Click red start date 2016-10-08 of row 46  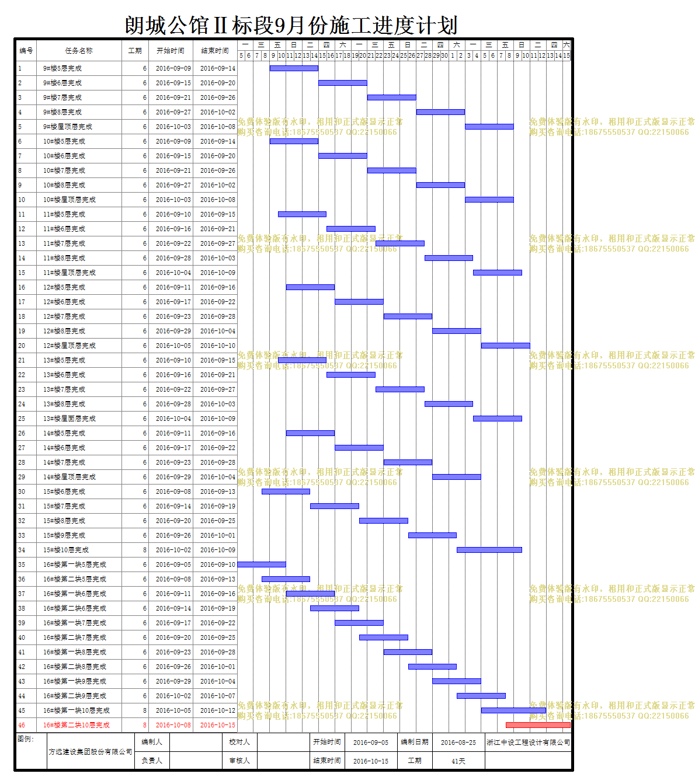[173, 725]
